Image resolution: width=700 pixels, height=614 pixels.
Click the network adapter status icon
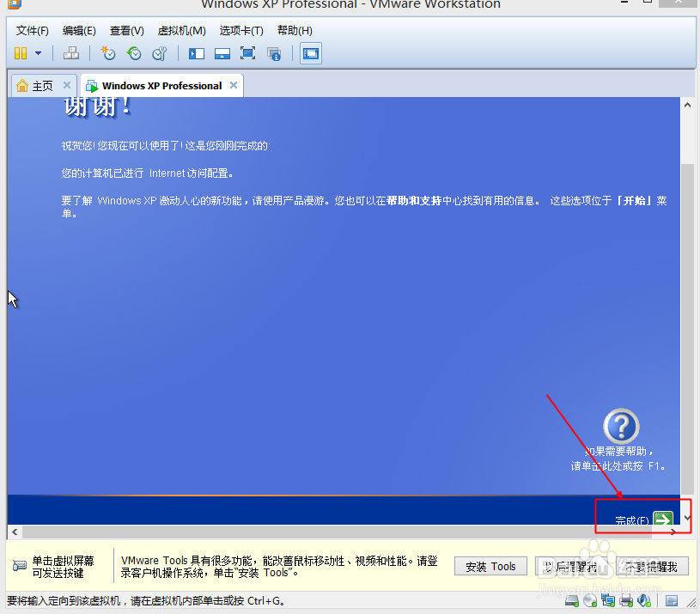click(608, 601)
